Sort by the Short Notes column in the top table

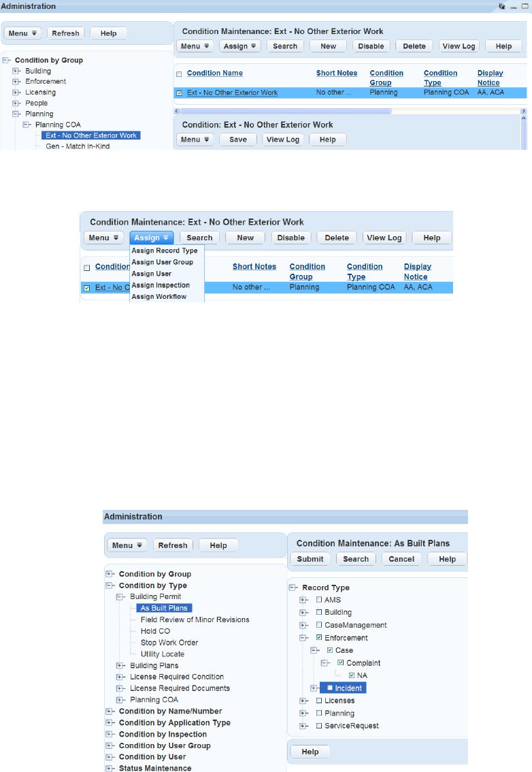pyautogui.click(x=337, y=73)
